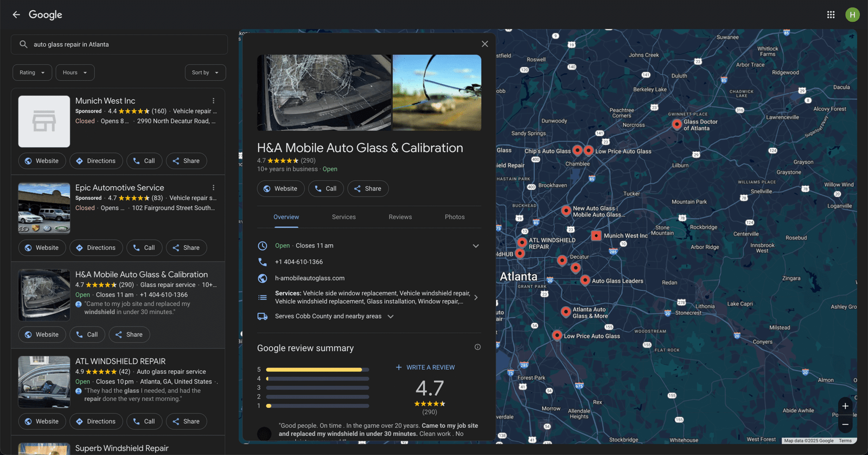
Task: Switch to the Photos tab
Action: [x=455, y=217]
